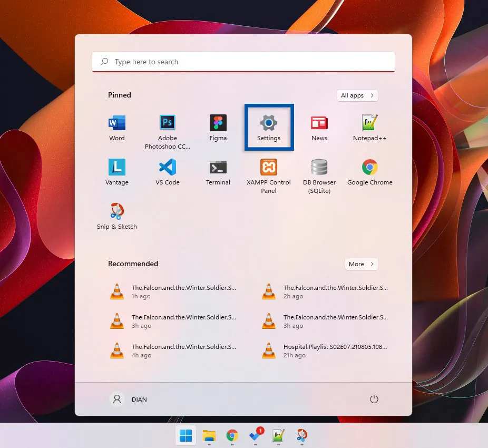Open the power options menu
The width and height of the screenshot is (488, 448).
click(x=374, y=399)
